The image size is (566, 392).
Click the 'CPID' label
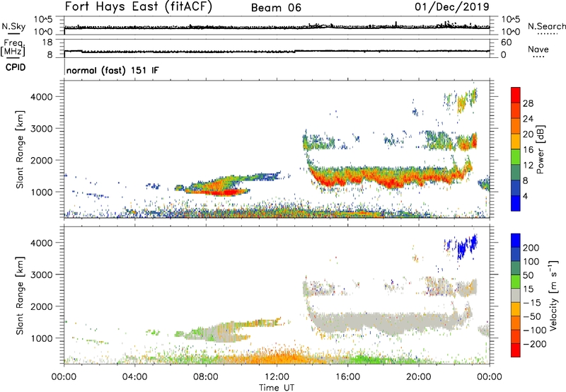pyautogui.click(x=16, y=67)
